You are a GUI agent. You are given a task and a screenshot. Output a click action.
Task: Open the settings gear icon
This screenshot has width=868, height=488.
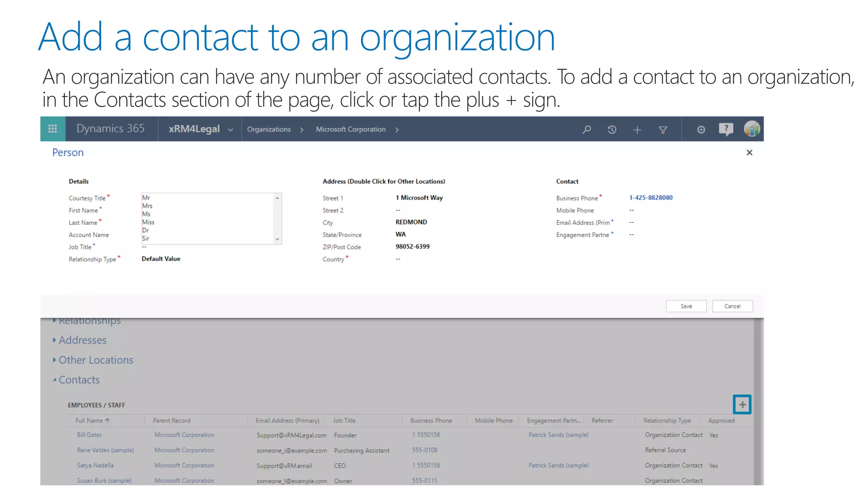[701, 130]
